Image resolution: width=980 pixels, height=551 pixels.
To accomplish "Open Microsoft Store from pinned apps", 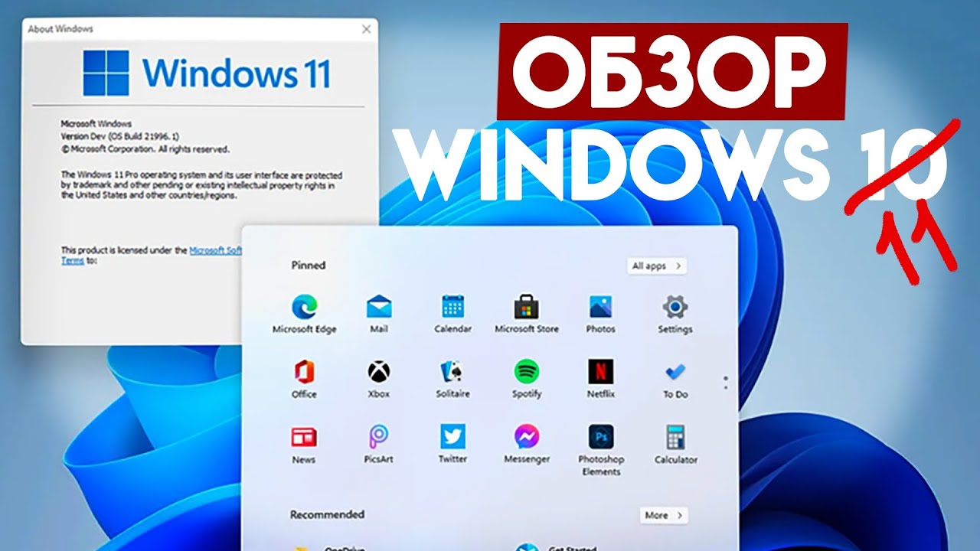I will tap(526, 314).
